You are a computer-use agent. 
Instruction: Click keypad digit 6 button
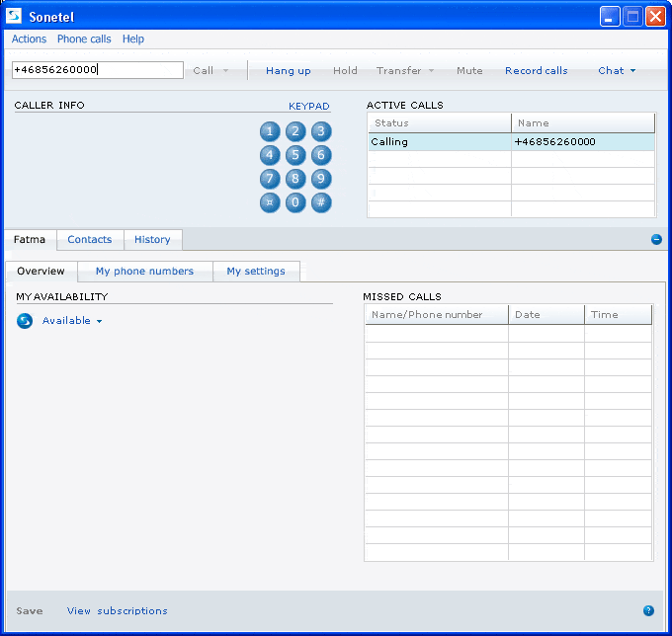point(321,155)
